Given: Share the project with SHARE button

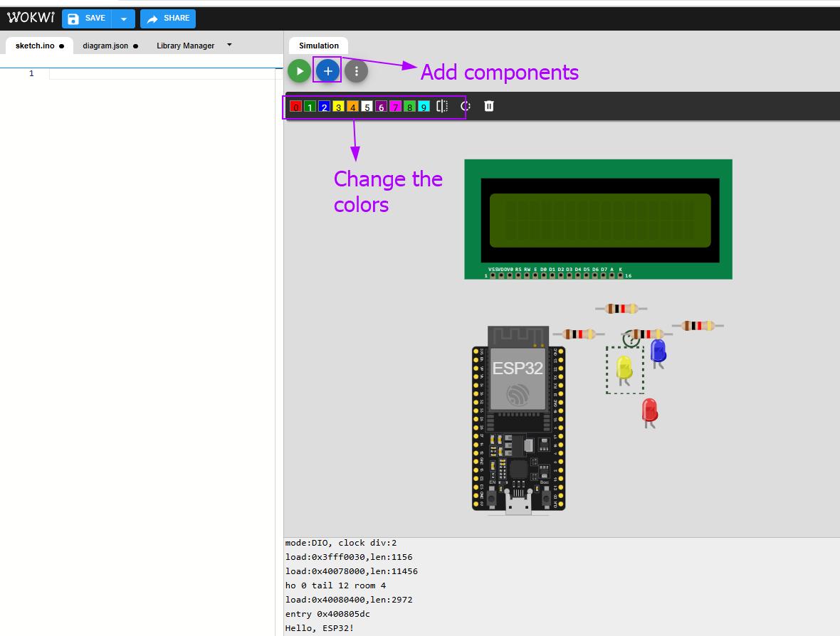Looking at the screenshot, I should click(168, 18).
